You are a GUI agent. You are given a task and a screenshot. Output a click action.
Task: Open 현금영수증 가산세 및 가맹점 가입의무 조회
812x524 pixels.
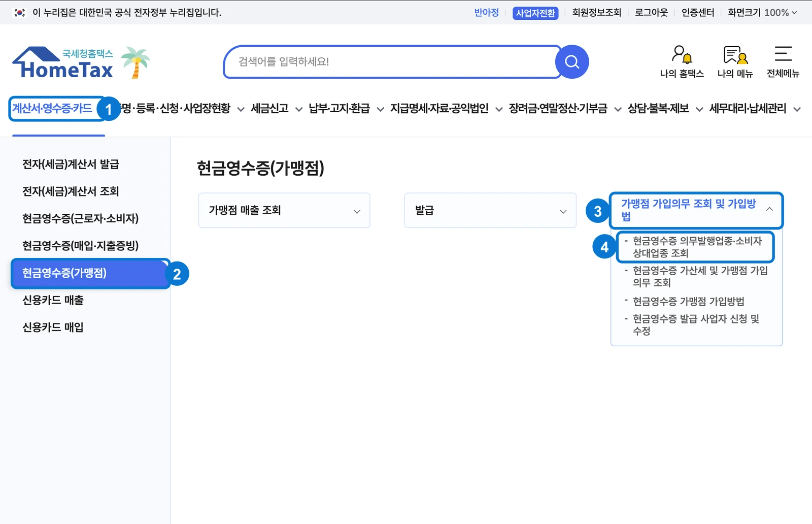[x=700, y=277]
